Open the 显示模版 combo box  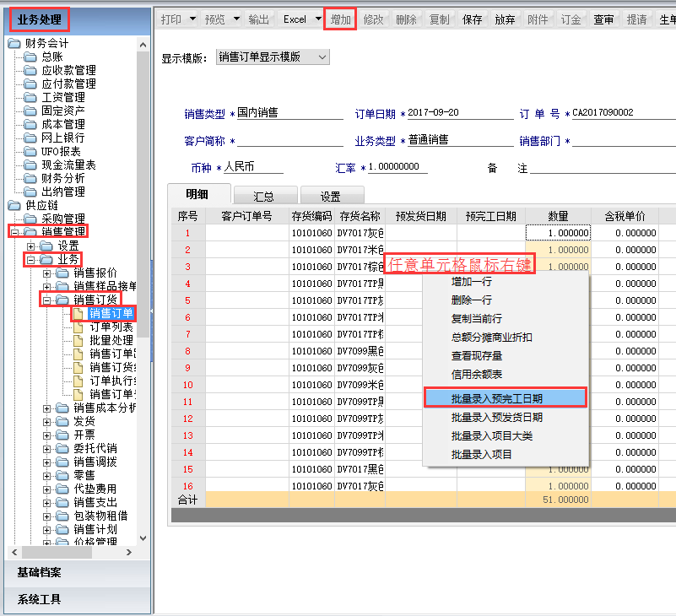tap(273, 57)
